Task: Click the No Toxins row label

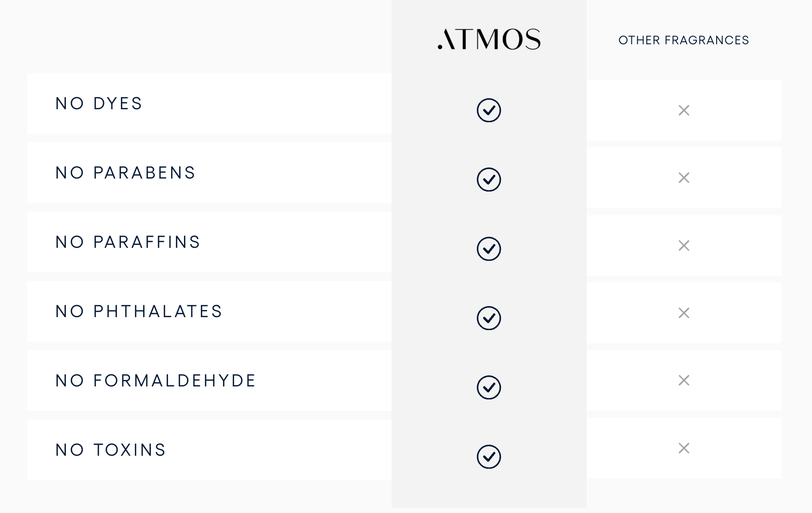Action: 111,450
